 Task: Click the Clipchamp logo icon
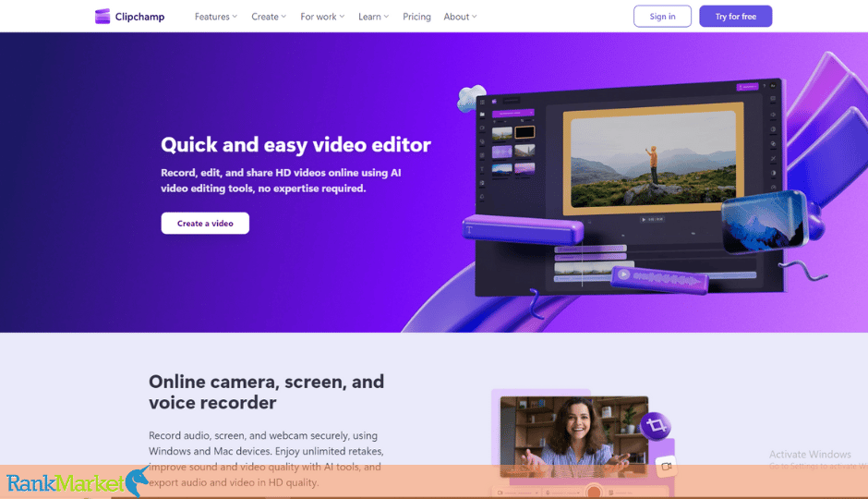(102, 17)
